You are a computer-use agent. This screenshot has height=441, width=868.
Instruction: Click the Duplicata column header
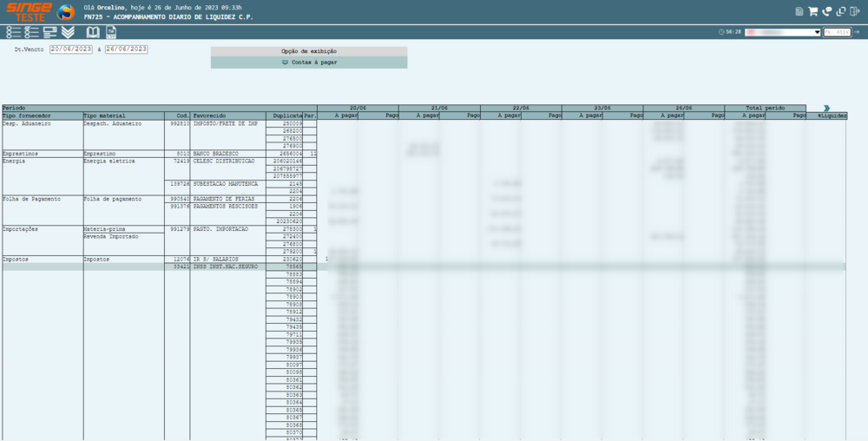pos(285,115)
